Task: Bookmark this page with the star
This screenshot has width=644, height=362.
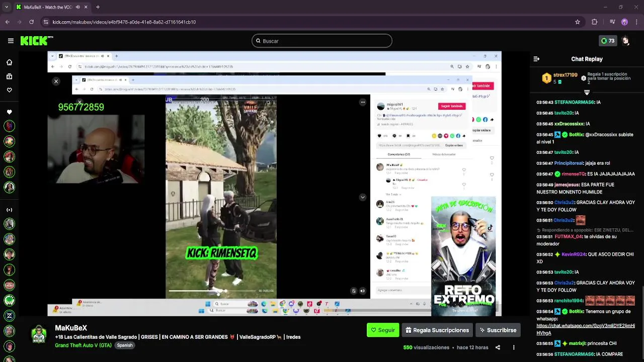Action: pyautogui.click(x=578, y=22)
